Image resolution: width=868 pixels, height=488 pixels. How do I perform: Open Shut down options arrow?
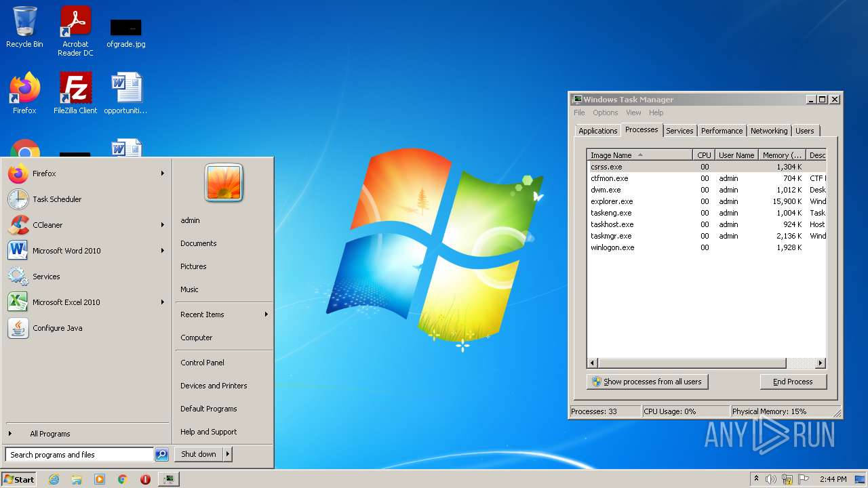pos(228,454)
